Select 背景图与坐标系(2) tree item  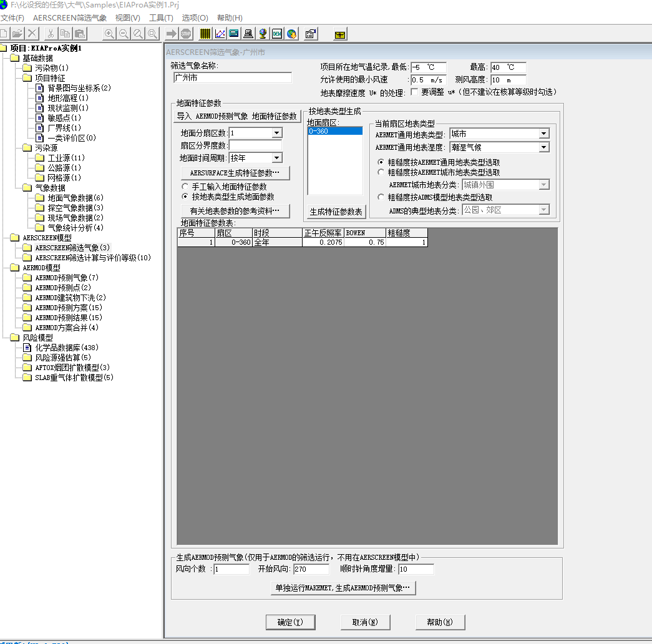[79, 88]
